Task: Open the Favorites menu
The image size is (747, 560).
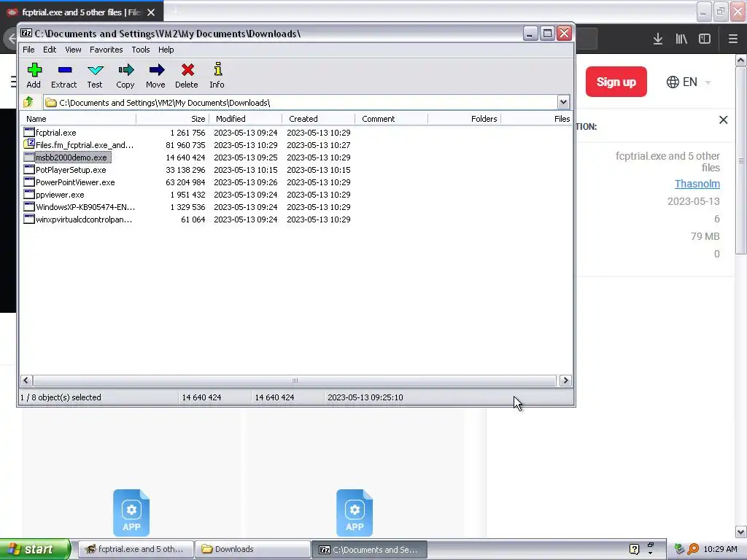Action: pos(107,50)
